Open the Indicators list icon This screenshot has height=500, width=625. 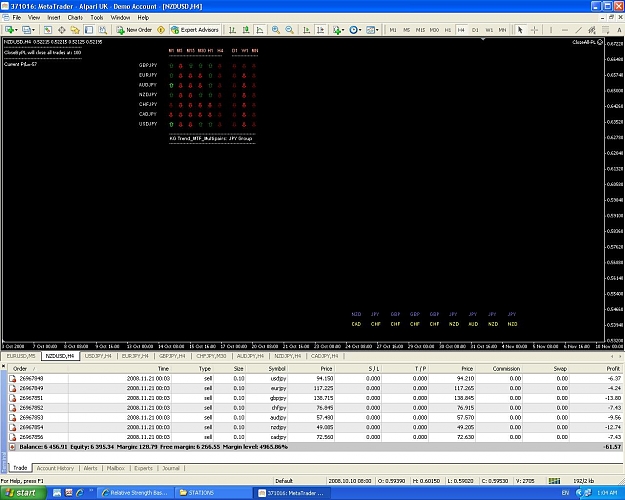(x=336, y=30)
